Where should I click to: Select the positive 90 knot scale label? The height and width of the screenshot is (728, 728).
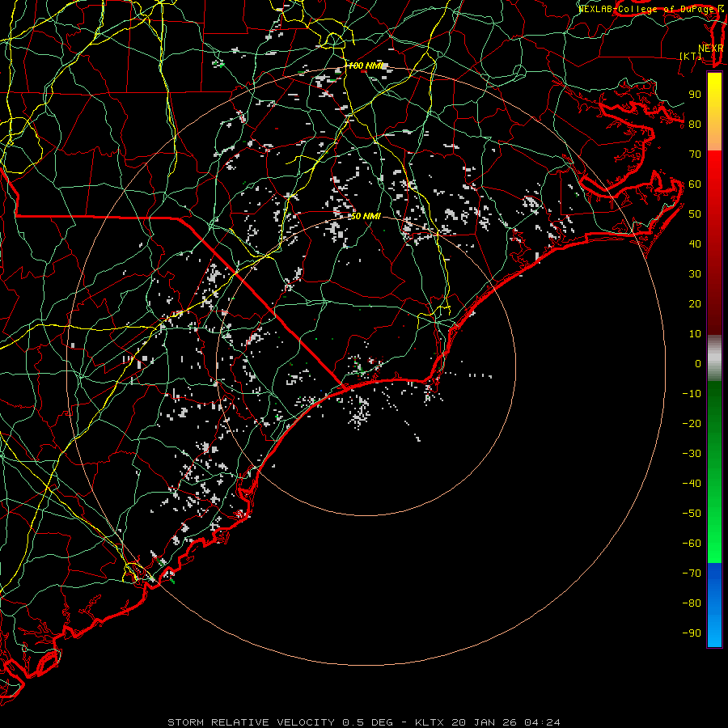tap(695, 95)
